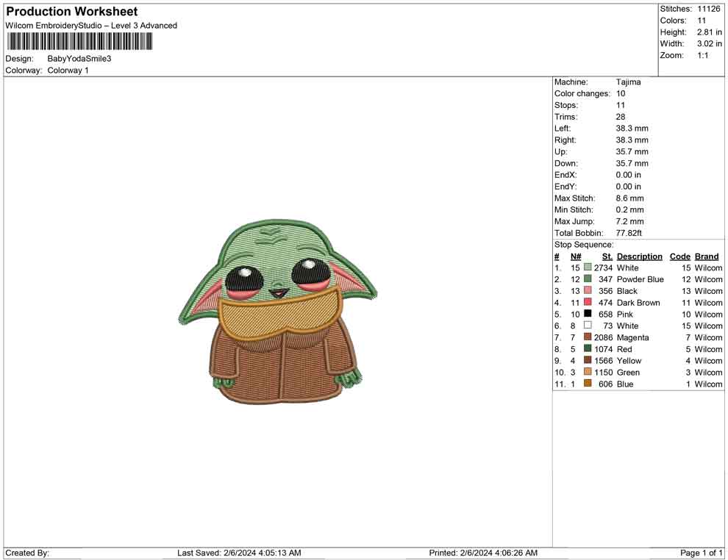Click the Description column header

[x=639, y=256]
